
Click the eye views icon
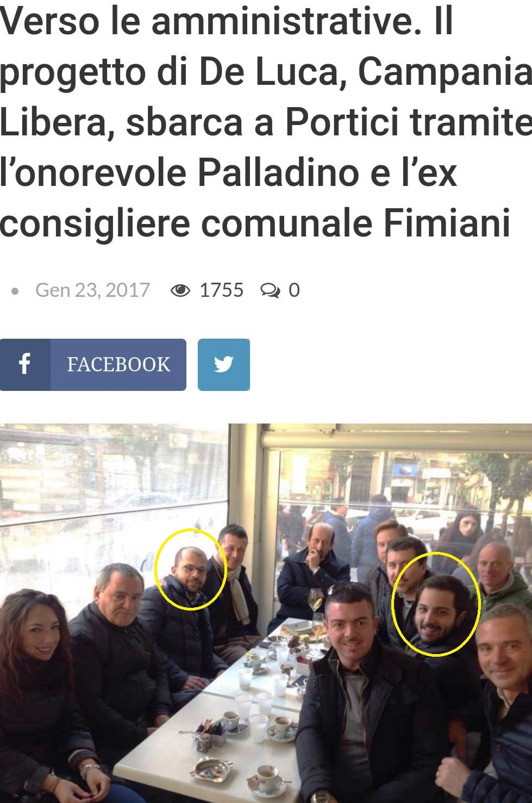point(180,290)
